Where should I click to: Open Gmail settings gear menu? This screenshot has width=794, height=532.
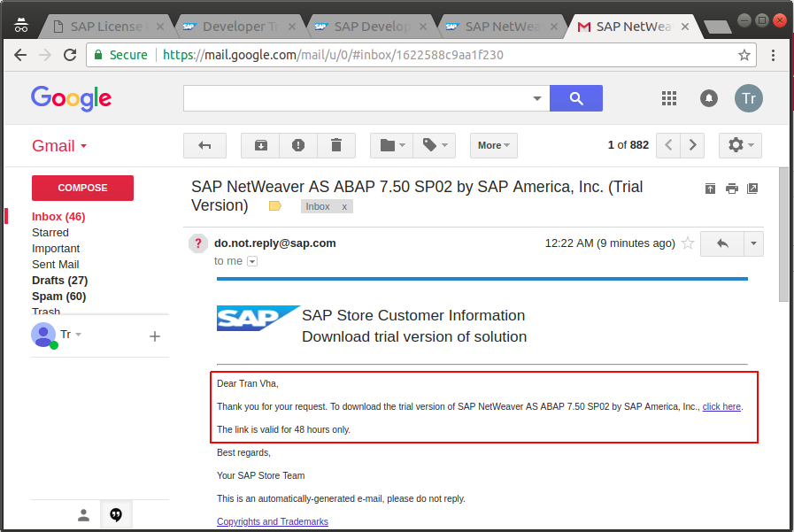(x=740, y=146)
